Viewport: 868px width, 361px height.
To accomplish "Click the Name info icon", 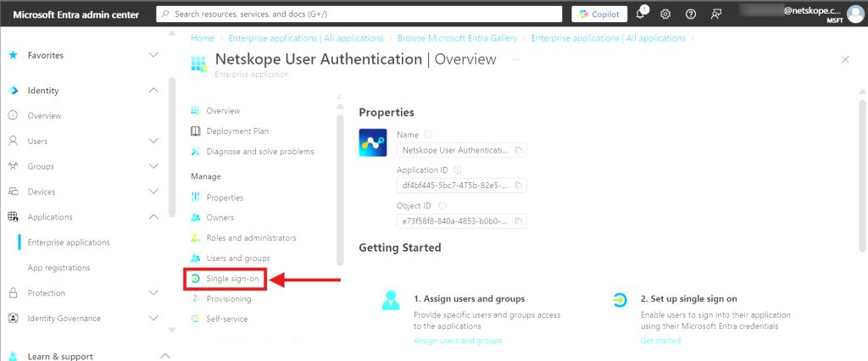I will (428, 135).
